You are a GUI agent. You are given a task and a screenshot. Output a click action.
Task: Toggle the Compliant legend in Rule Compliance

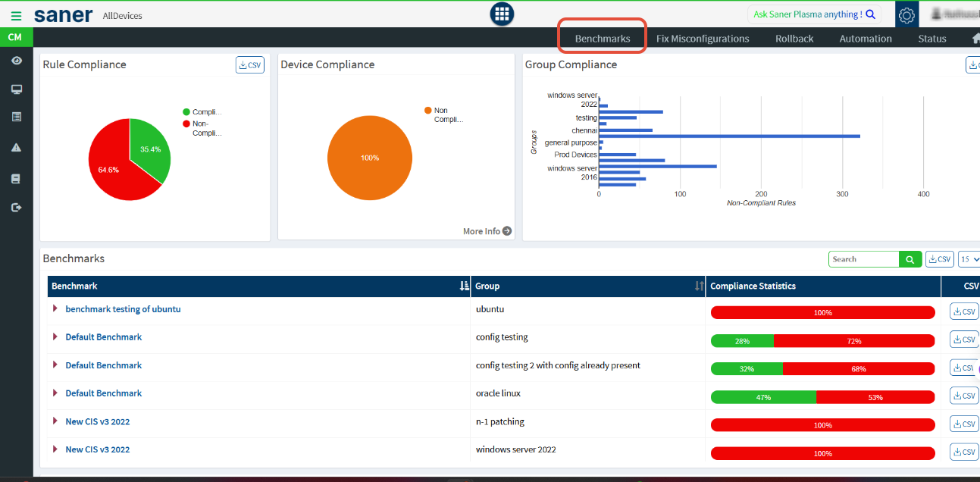pos(203,112)
